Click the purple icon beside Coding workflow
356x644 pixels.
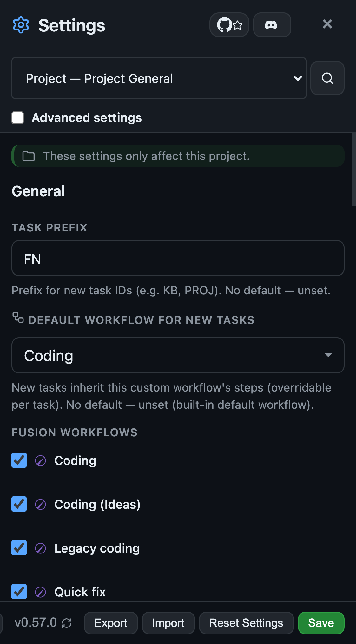click(40, 460)
